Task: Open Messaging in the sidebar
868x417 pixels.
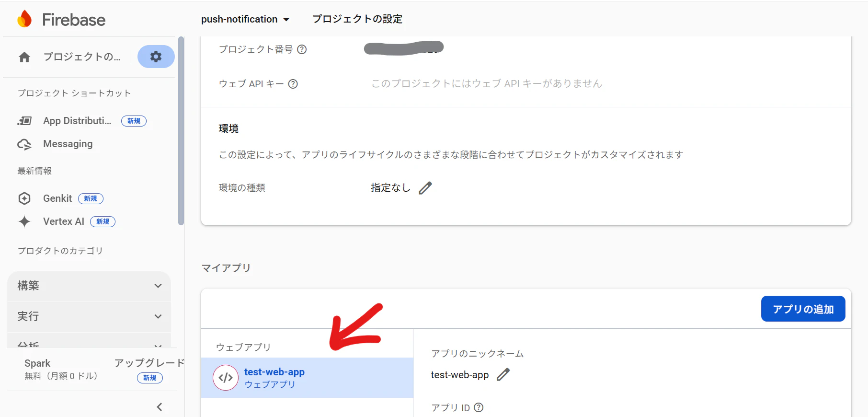Action: pyautogui.click(x=68, y=144)
